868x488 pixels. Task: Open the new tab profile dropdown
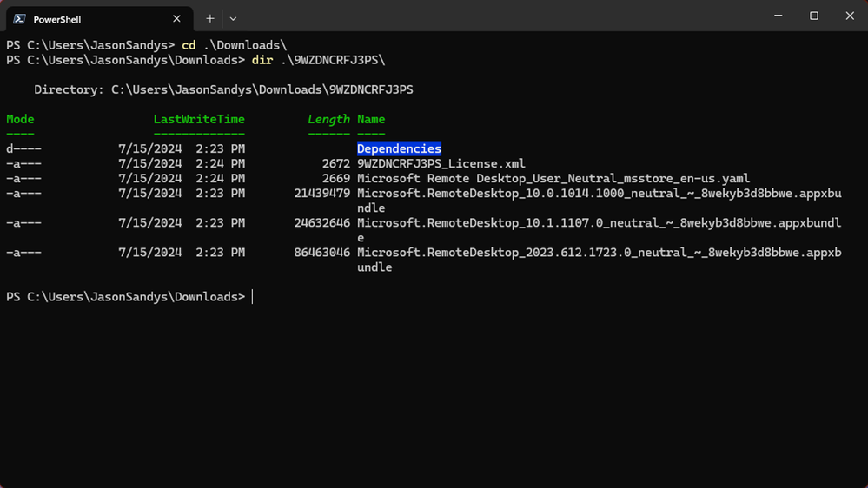233,19
